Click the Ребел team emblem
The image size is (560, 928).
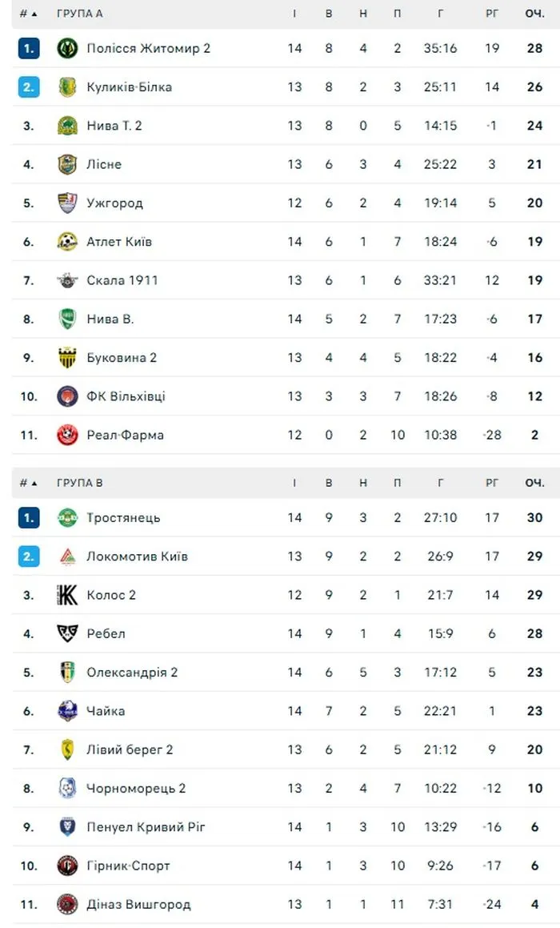pos(67,633)
